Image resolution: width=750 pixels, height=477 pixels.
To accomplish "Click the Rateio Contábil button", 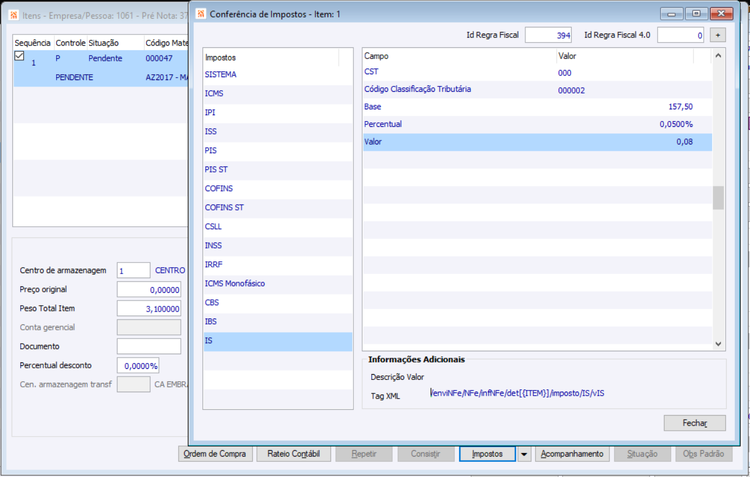I will pos(294,454).
